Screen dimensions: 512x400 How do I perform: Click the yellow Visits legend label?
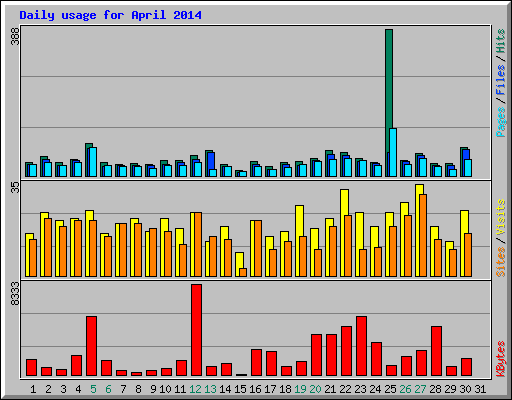click(x=500, y=217)
